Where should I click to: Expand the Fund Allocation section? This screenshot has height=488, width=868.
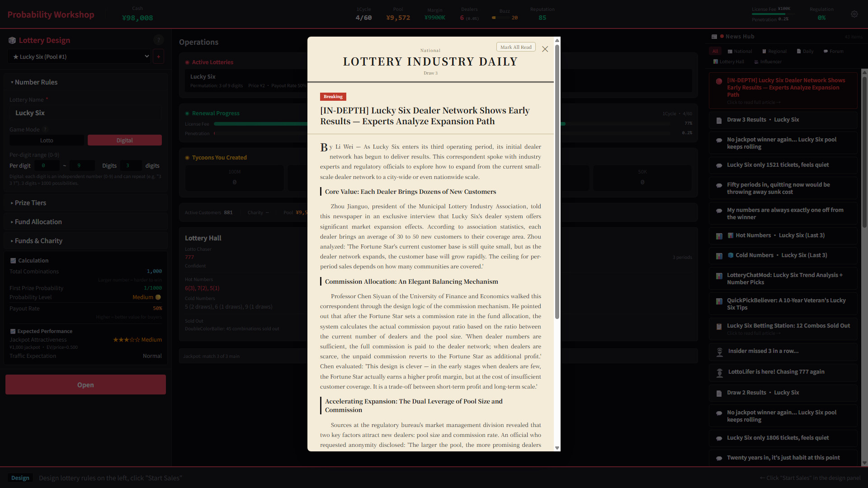tap(86, 222)
